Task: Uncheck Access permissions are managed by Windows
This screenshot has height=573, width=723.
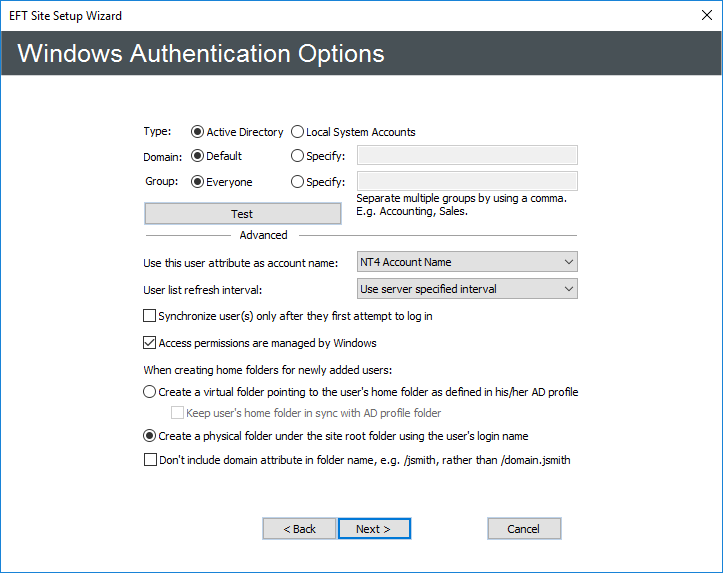Action: click(151, 343)
